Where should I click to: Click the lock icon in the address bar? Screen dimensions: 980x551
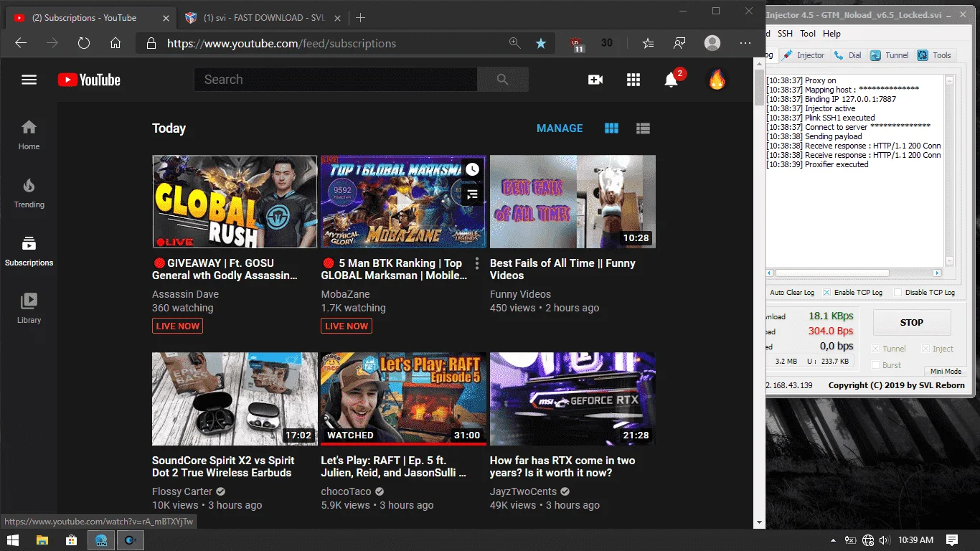click(x=151, y=43)
